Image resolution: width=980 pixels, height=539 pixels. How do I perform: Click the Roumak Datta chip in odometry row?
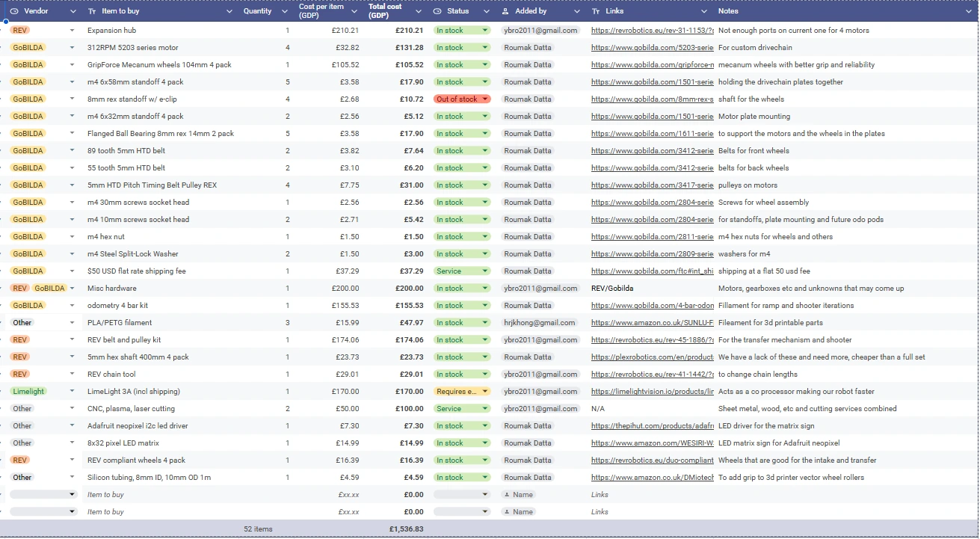pyautogui.click(x=527, y=306)
